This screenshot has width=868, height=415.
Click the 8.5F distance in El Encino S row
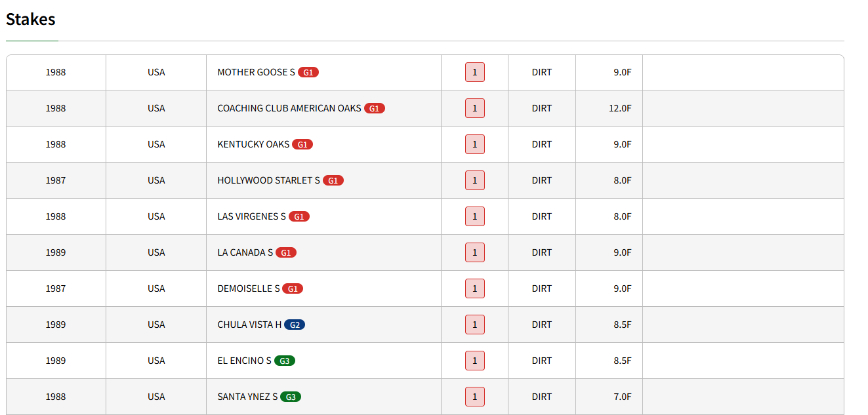[623, 361]
